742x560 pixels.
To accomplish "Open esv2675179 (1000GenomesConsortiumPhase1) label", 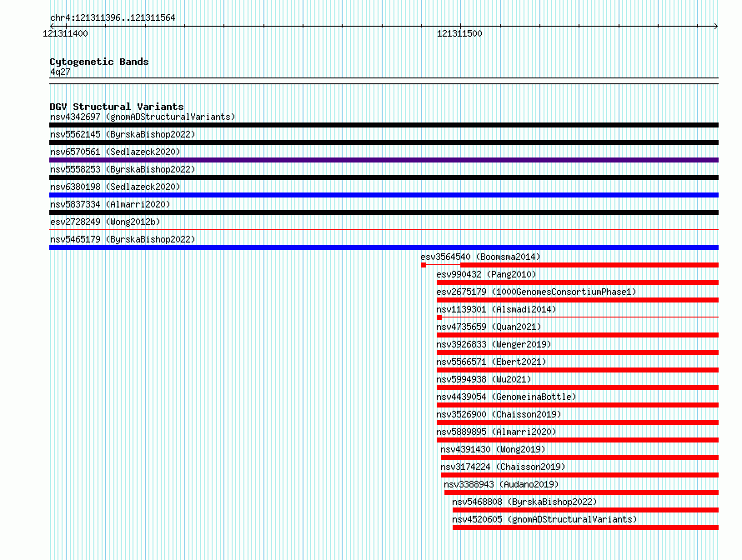I will (x=536, y=292).
